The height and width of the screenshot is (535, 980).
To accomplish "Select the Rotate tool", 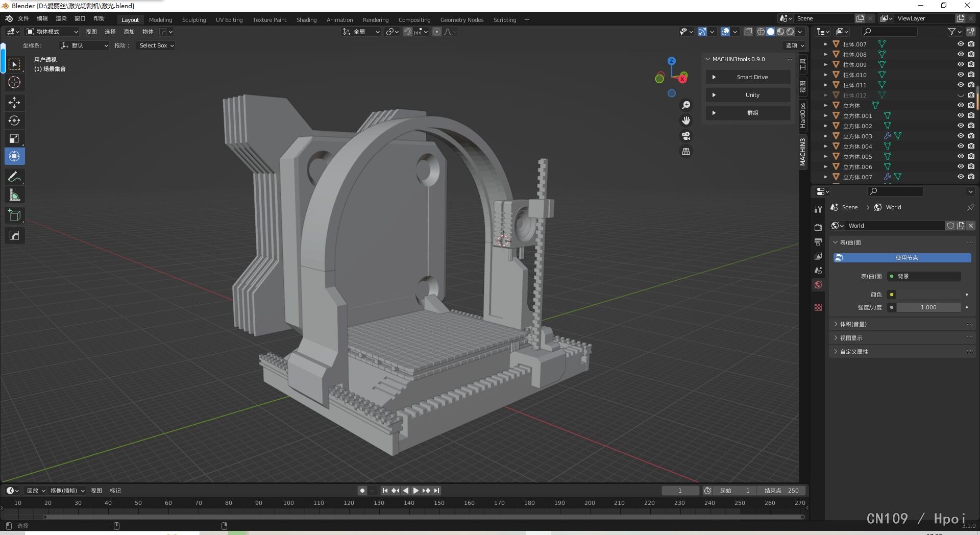I will 14,120.
